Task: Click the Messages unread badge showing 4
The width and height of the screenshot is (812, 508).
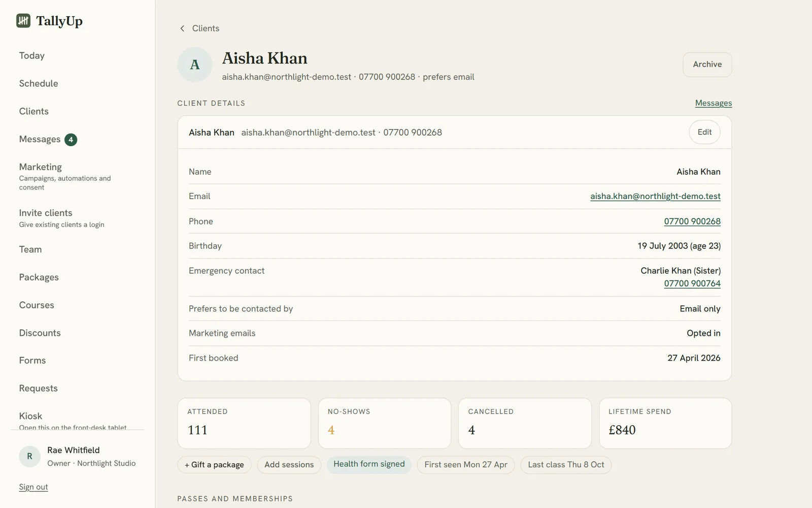Action: click(71, 140)
